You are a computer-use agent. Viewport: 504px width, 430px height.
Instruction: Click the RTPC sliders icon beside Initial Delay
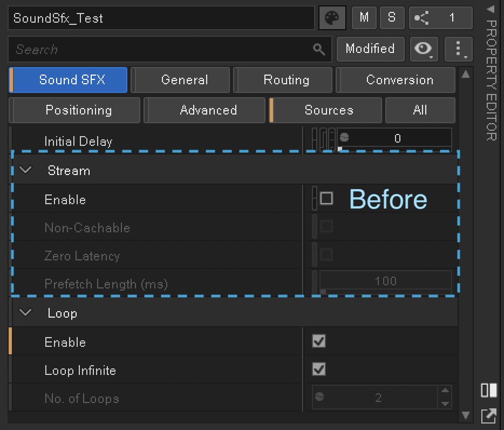click(322, 139)
